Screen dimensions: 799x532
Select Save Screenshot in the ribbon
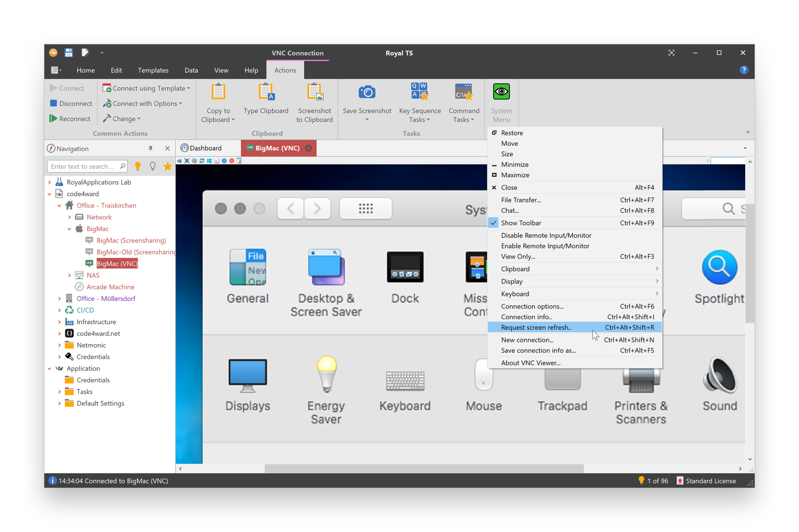(x=367, y=100)
